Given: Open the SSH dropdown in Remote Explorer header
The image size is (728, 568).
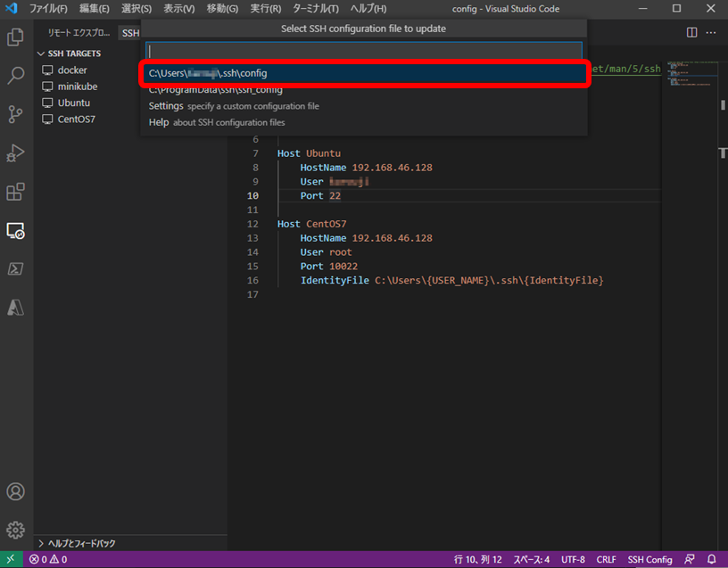Looking at the screenshot, I should [130, 33].
